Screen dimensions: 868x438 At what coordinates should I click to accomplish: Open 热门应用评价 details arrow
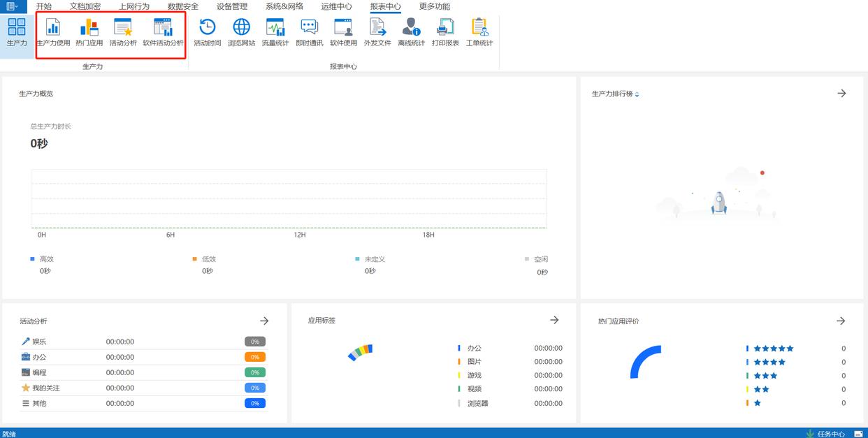(x=841, y=321)
